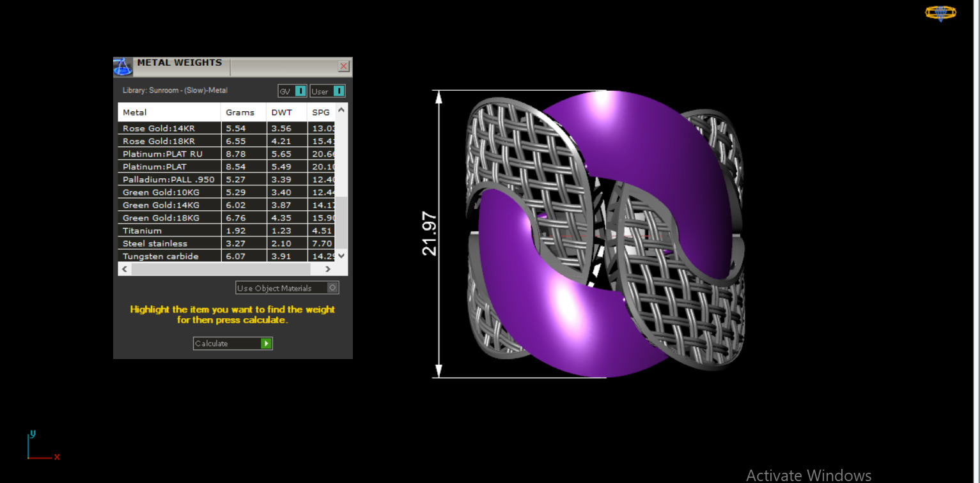Image resolution: width=980 pixels, height=483 pixels.
Task: Click the Grams column header
Action: pos(244,112)
